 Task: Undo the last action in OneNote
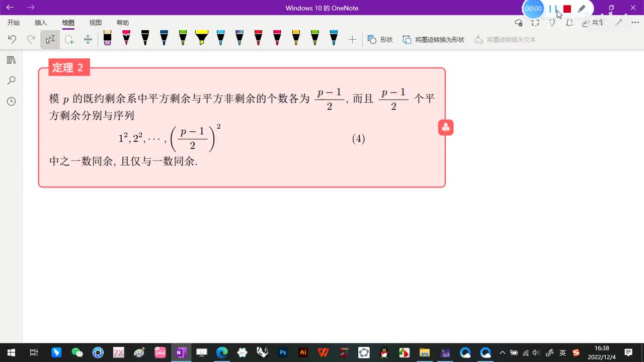click(x=12, y=39)
